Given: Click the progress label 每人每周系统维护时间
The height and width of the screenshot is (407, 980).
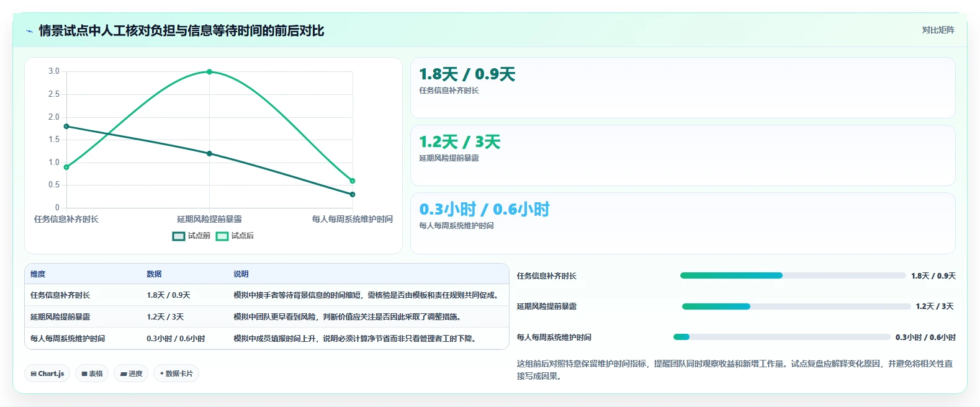Looking at the screenshot, I should tap(554, 338).
